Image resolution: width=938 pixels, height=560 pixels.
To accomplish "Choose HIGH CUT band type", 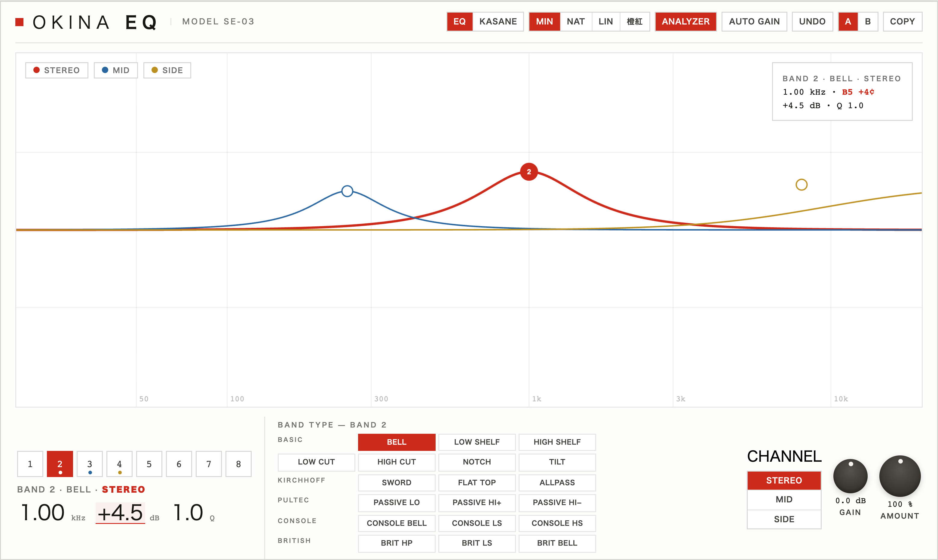I will click(397, 462).
